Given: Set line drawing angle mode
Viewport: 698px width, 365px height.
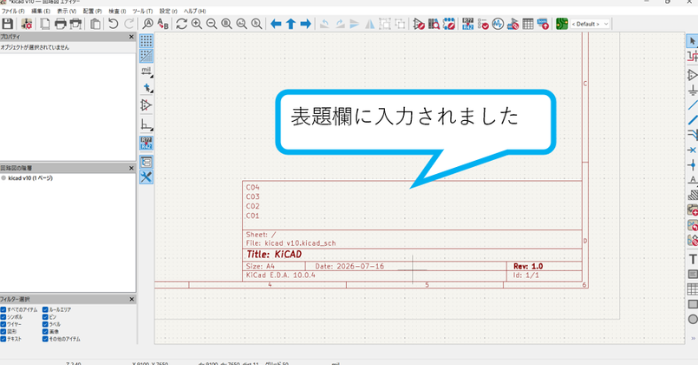Looking at the screenshot, I should coord(146,124).
